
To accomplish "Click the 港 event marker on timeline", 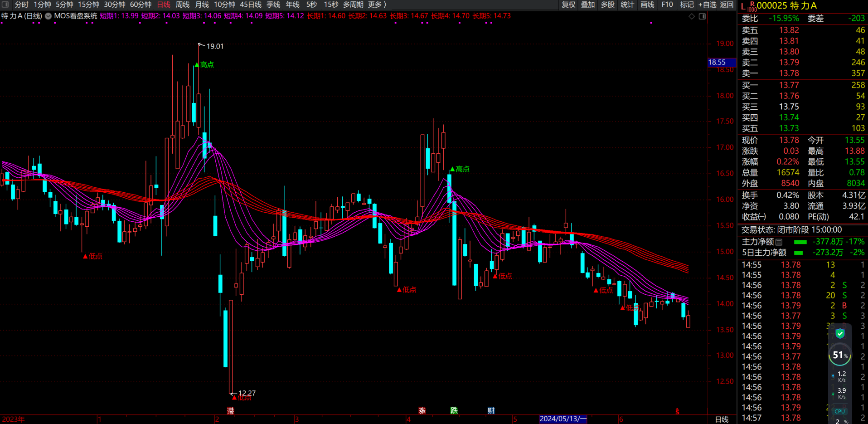I will pos(231,410).
